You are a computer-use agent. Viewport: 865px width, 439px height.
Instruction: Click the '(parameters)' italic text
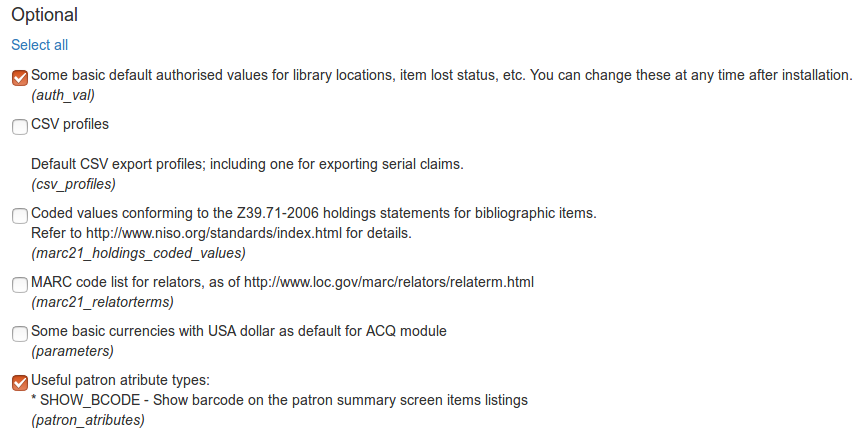(72, 351)
